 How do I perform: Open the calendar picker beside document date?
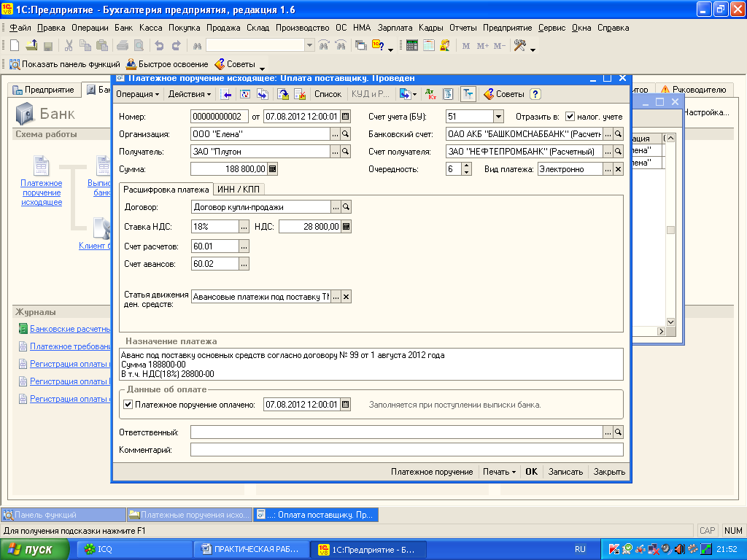click(346, 116)
